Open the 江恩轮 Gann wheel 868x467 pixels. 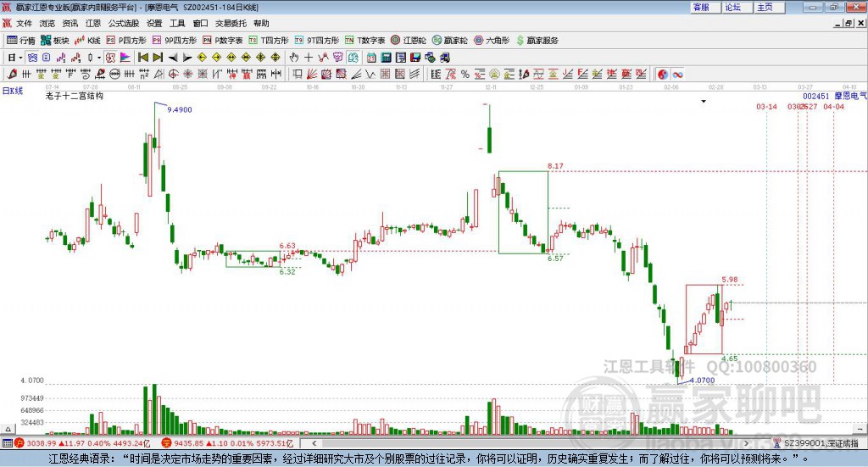(x=409, y=41)
